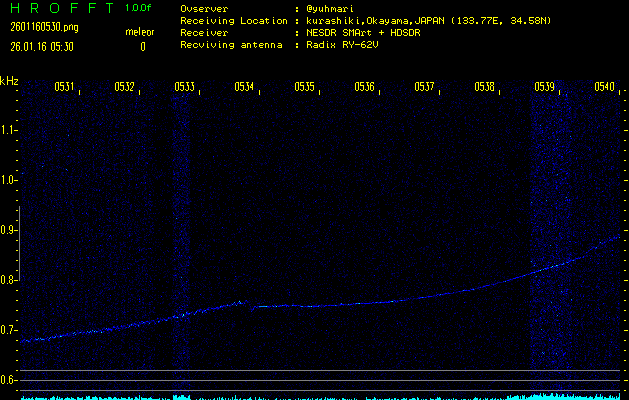This screenshot has width=629, height=400.
Task: Click the 0531 time marker
Action: tap(64, 87)
